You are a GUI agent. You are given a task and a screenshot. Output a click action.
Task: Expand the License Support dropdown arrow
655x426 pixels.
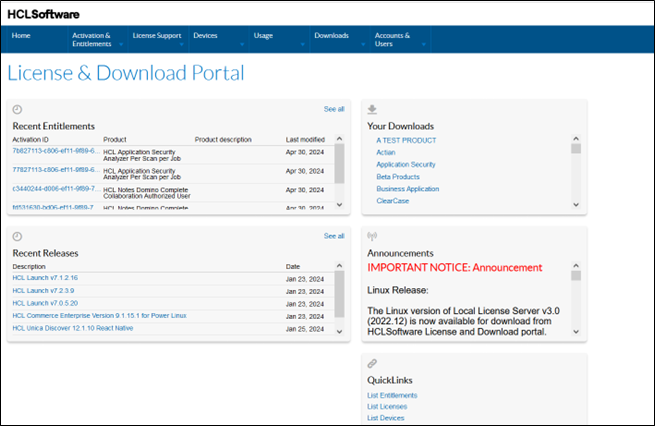coord(182,45)
